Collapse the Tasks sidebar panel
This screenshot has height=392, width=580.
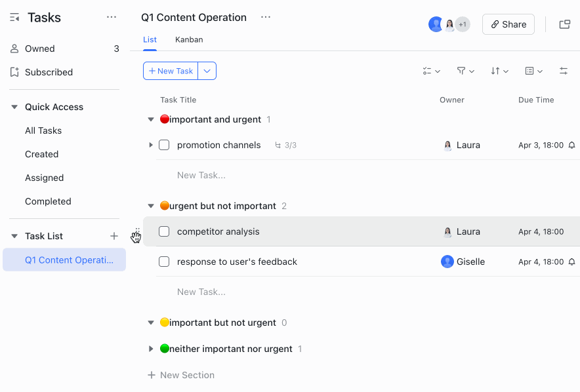pyautogui.click(x=14, y=17)
